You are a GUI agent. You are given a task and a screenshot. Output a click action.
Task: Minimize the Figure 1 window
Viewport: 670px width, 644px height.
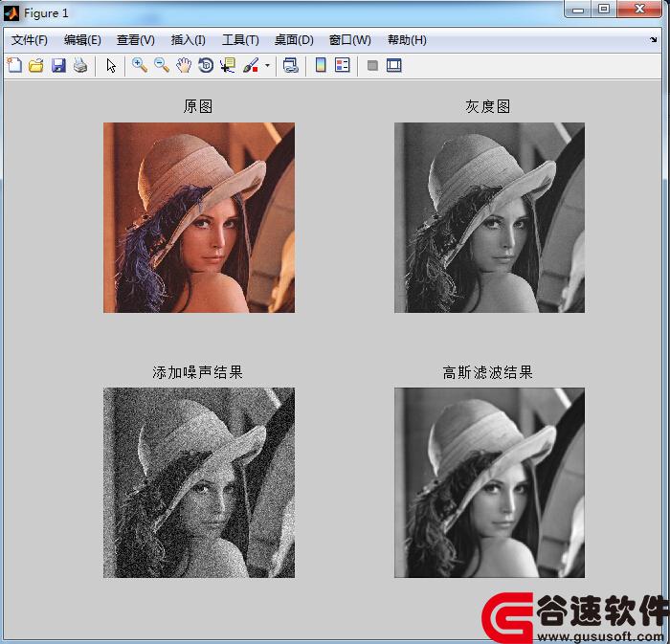[x=578, y=9]
